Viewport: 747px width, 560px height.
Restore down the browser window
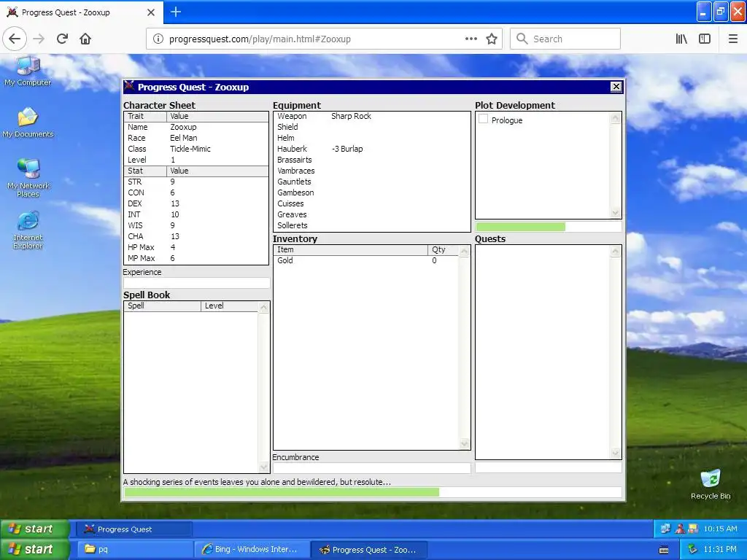(x=721, y=12)
